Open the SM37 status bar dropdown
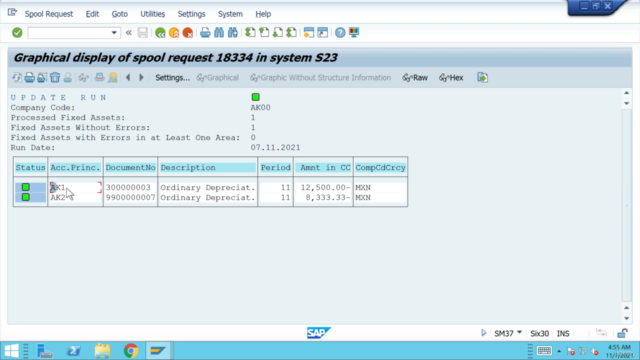This screenshot has height=360, width=640. coord(520,333)
